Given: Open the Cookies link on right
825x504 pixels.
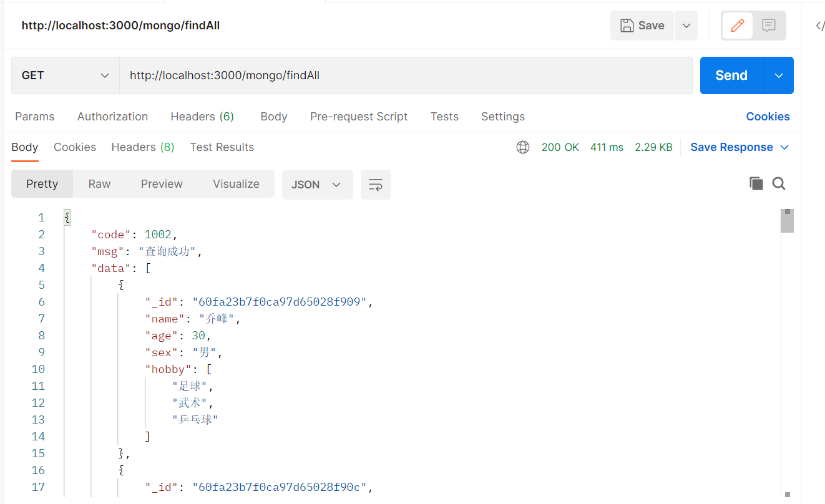Looking at the screenshot, I should coord(768,117).
